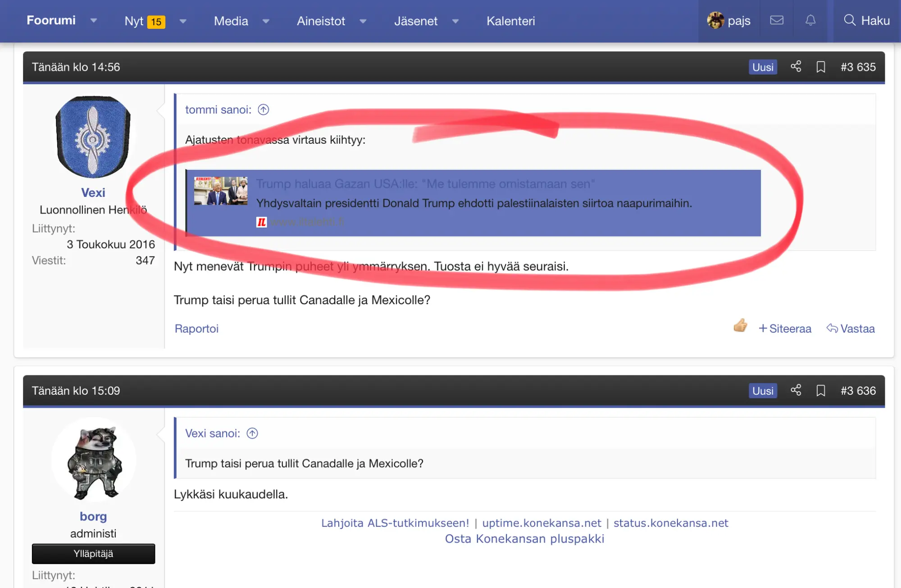The height and width of the screenshot is (588, 901).
Task: Share post #3 636
Action: coord(796,390)
